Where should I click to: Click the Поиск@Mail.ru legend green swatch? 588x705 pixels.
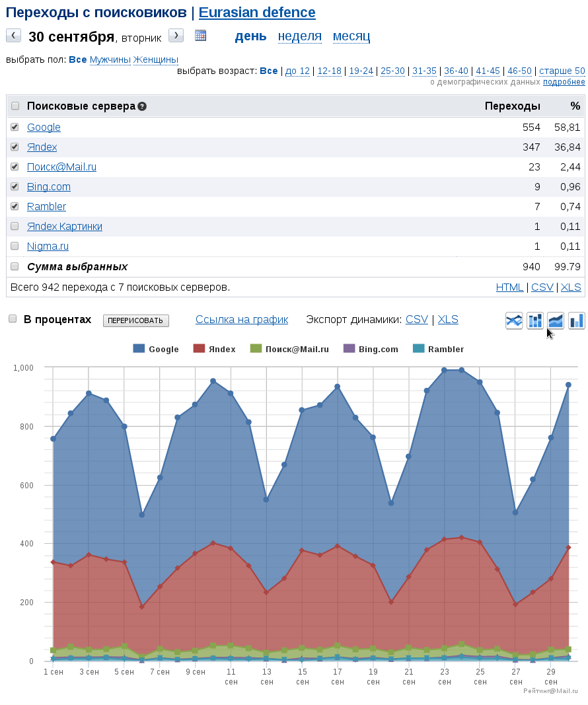(x=256, y=348)
